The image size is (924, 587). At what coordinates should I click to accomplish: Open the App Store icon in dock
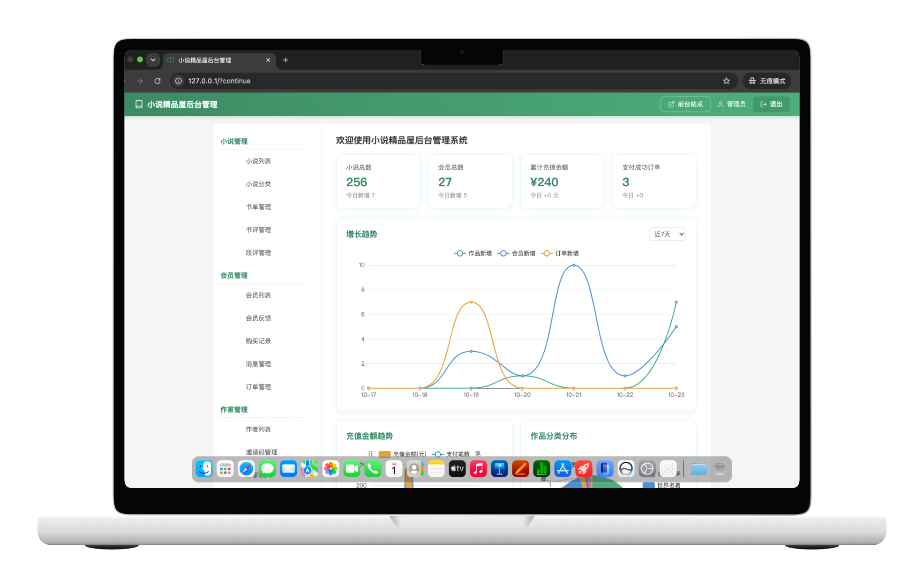pyautogui.click(x=563, y=469)
